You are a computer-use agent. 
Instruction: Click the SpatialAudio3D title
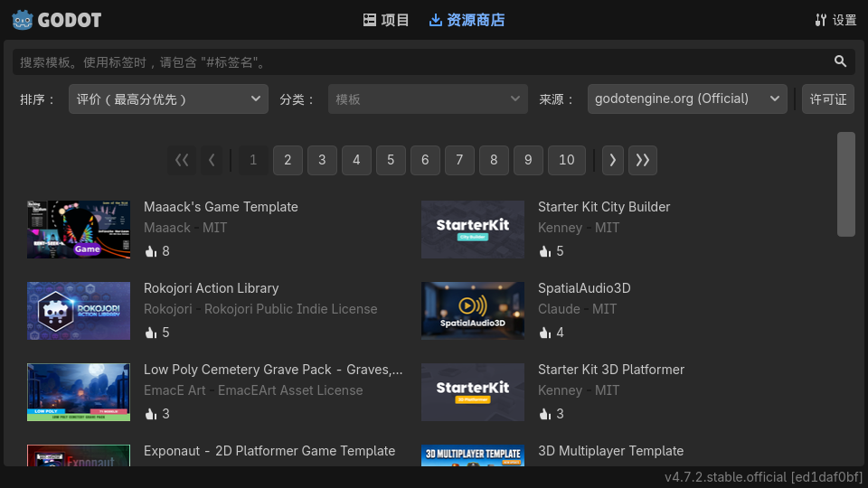tap(585, 288)
